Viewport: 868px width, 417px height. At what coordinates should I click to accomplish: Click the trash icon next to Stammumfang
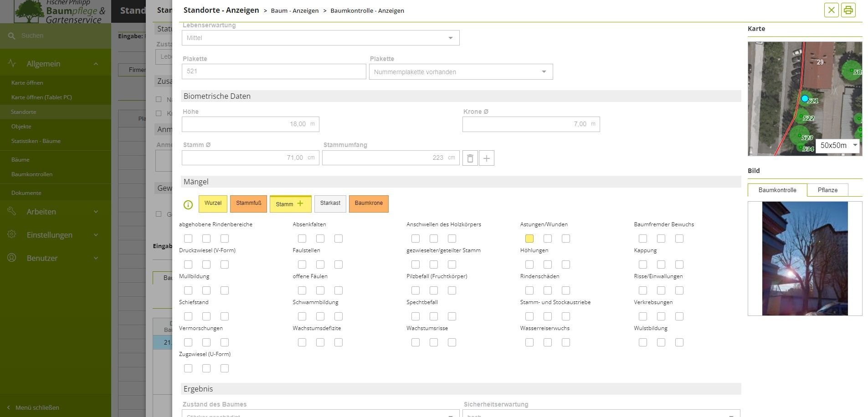(x=470, y=158)
